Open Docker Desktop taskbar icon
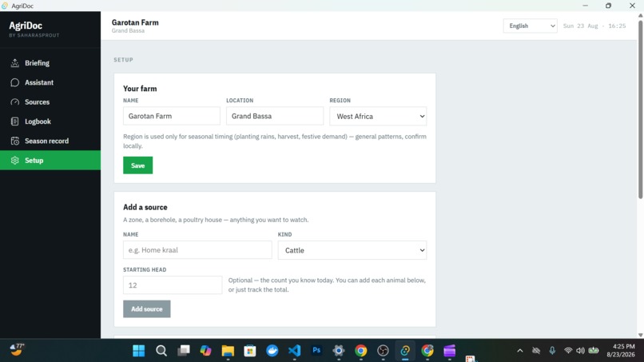 pos(272,351)
